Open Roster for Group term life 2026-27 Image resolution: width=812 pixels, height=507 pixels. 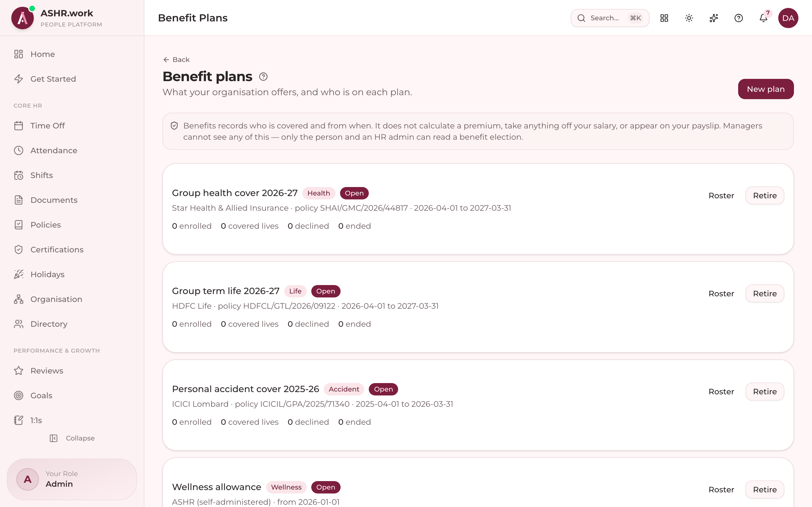(x=721, y=294)
